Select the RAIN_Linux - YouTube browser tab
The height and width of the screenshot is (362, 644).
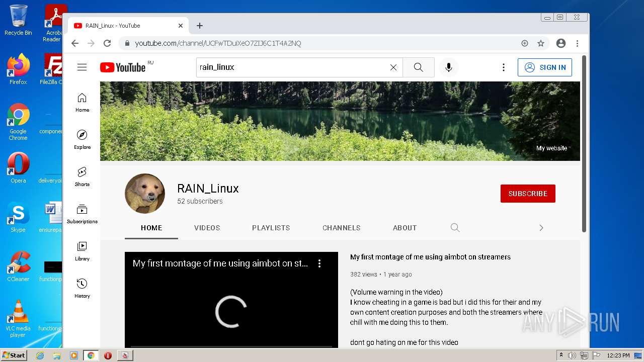click(x=128, y=26)
